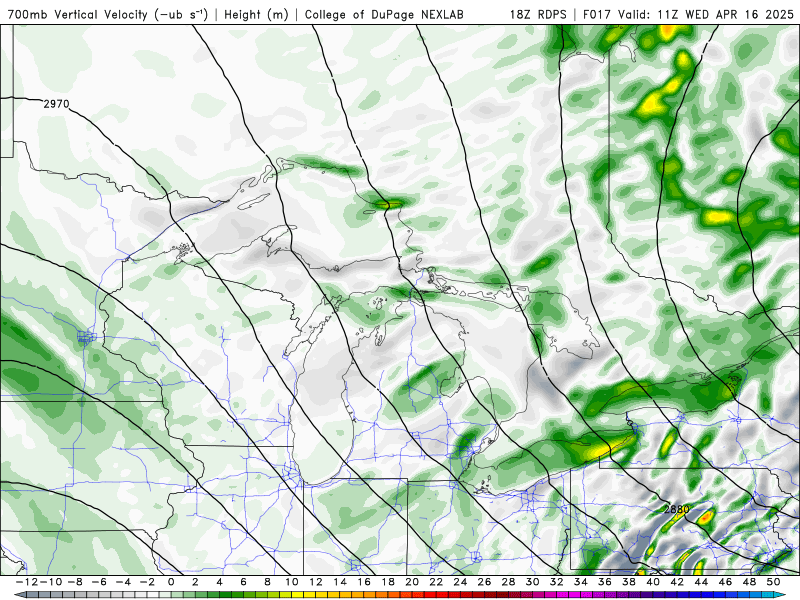Click the '-10' value on the color scale
The image size is (800, 600).
click(50, 582)
